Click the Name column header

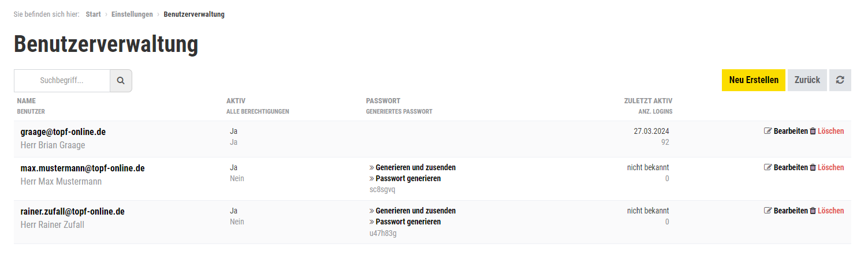(26, 101)
